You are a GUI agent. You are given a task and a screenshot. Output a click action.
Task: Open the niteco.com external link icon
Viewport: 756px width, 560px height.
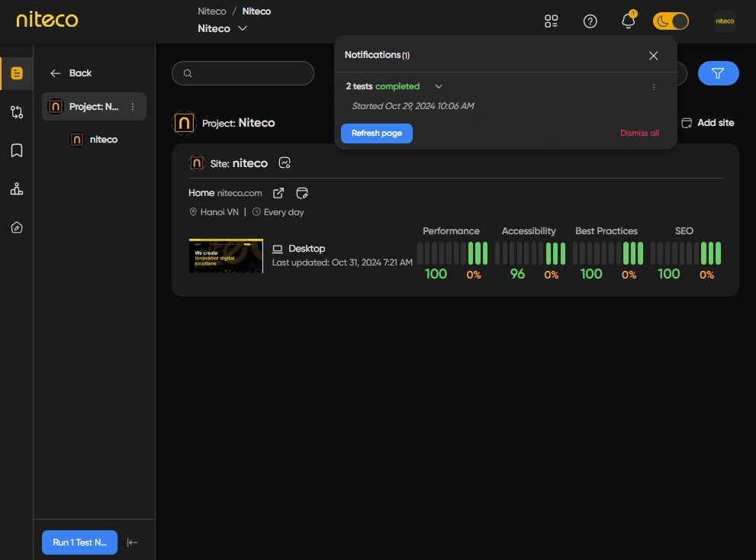(x=278, y=193)
